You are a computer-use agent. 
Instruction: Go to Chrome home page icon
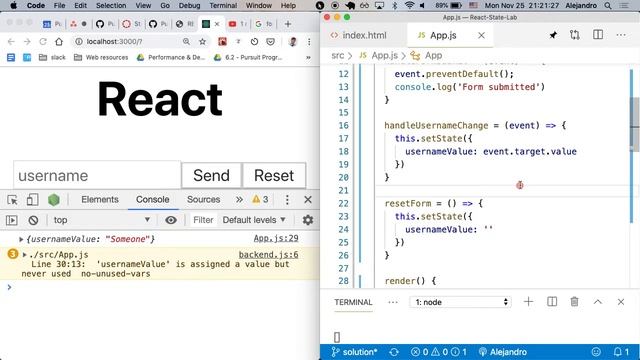[x=59, y=42]
